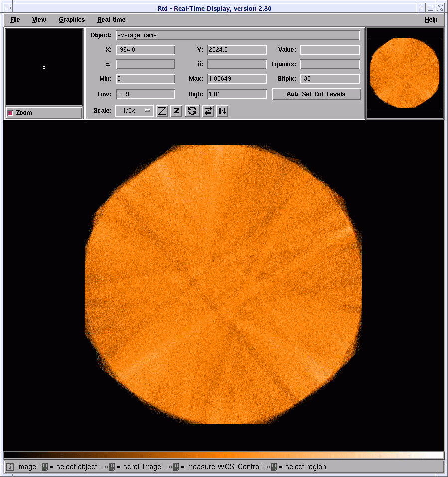Click the Object name field showing average frame
448x477 pixels.
click(x=237, y=35)
